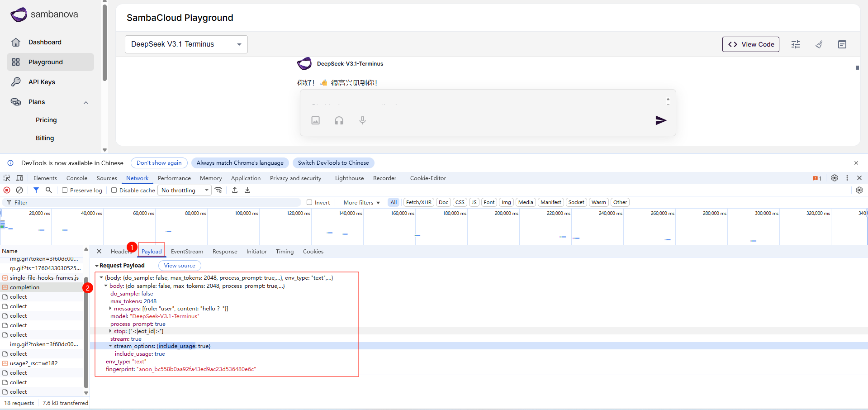Toggle the Invert filter checkbox
The height and width of the screenshot is (410, 868).
[309, 202]
